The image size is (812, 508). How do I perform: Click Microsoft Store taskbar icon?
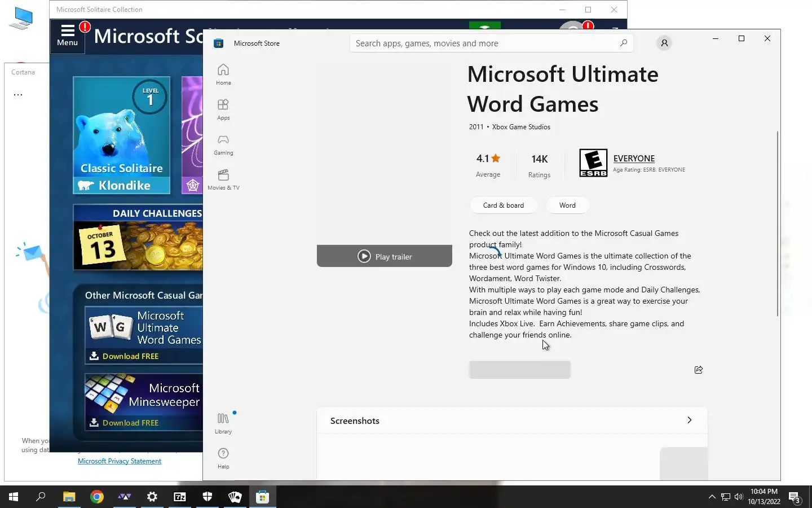tap(263, 497)
